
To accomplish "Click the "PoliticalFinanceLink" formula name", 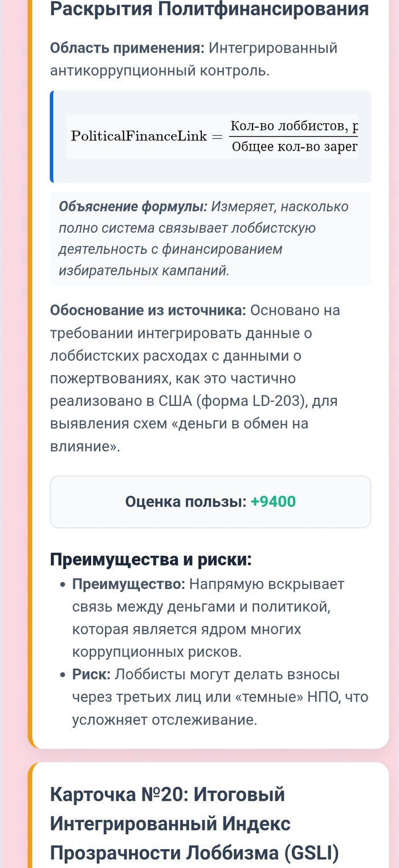I will point(139,136).
